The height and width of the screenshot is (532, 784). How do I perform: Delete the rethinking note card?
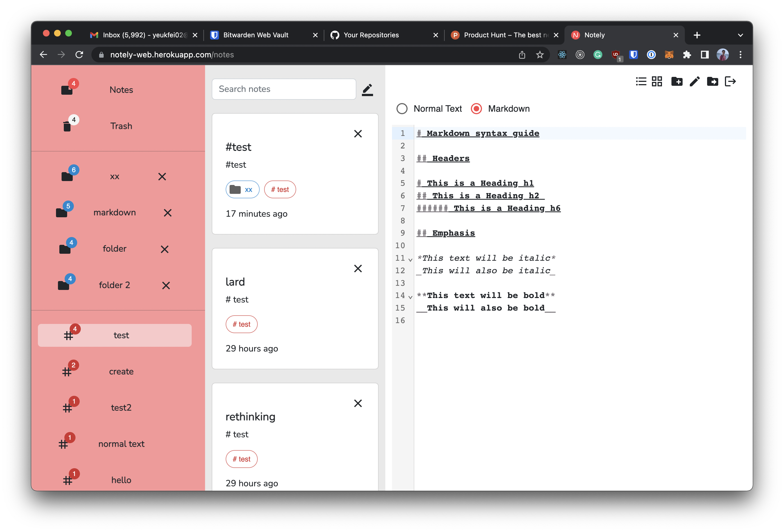(x=358, y=404)
